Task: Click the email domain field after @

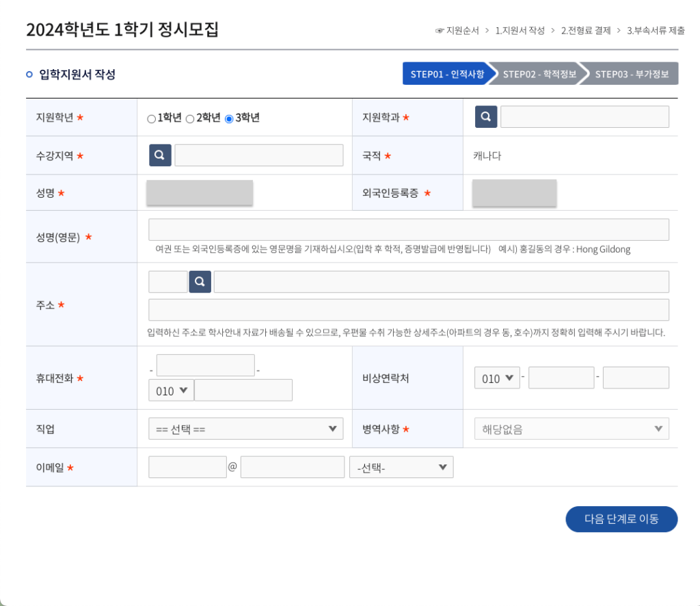Action: click(x=293, y=467)
